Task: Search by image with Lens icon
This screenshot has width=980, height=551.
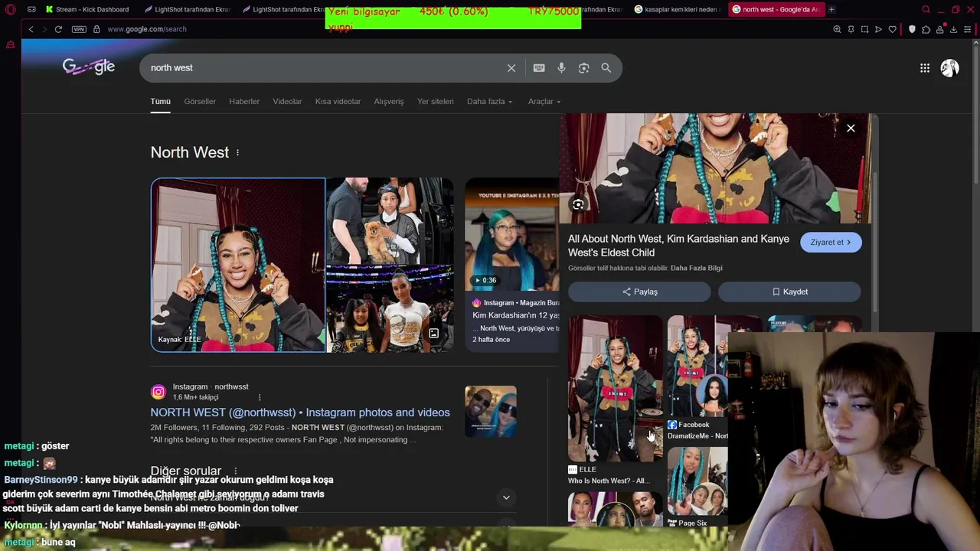Action: [583, 68]
